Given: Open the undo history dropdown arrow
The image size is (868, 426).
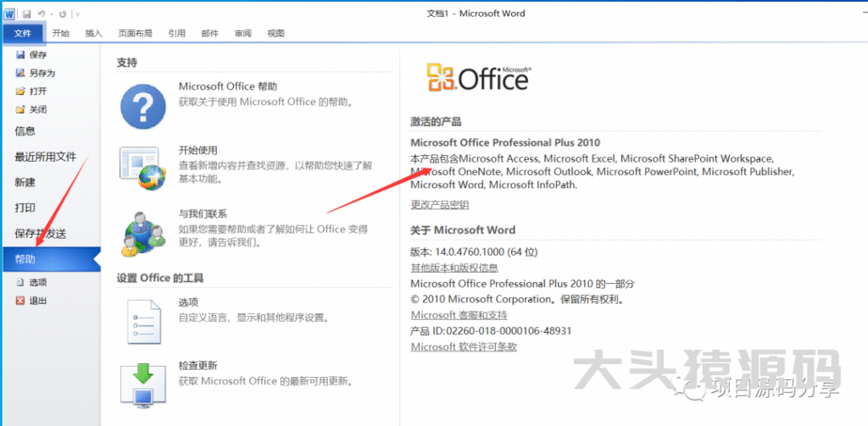Looking at the screenshot, I should pos(51,14).
